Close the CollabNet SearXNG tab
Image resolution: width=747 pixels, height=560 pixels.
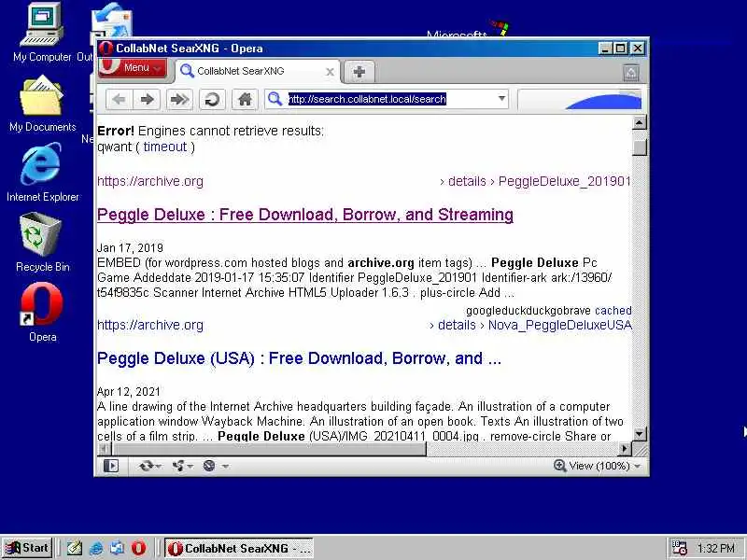(330, 72)
